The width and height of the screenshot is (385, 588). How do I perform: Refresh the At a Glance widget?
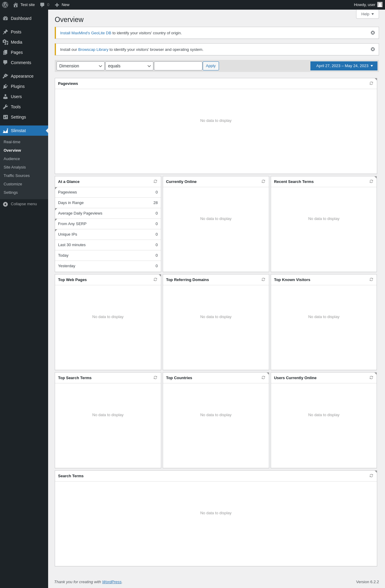[x=155, y=181]
